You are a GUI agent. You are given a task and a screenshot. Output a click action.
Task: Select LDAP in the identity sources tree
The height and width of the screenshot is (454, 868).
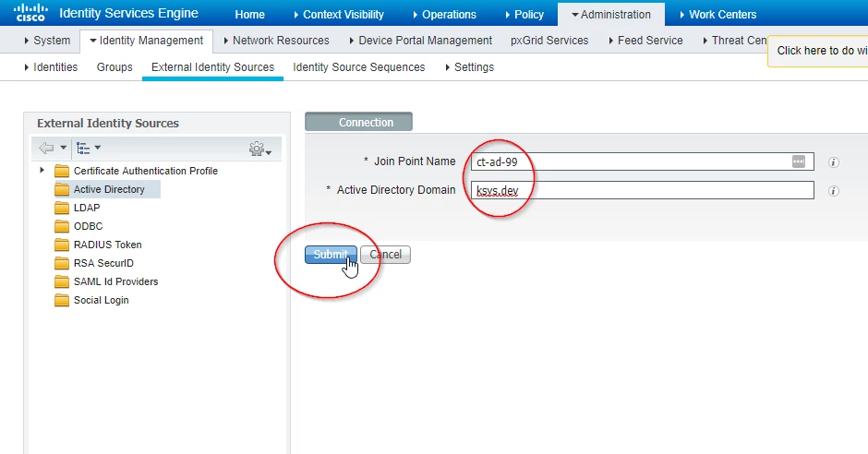87,208
